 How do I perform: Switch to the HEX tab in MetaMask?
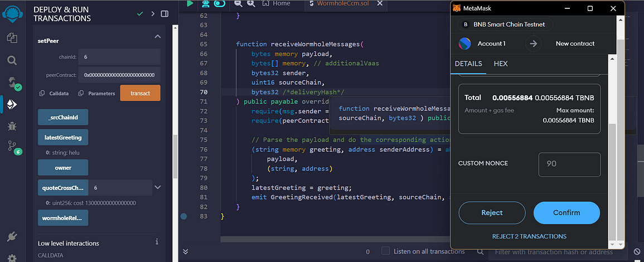[x=501, y=64]
